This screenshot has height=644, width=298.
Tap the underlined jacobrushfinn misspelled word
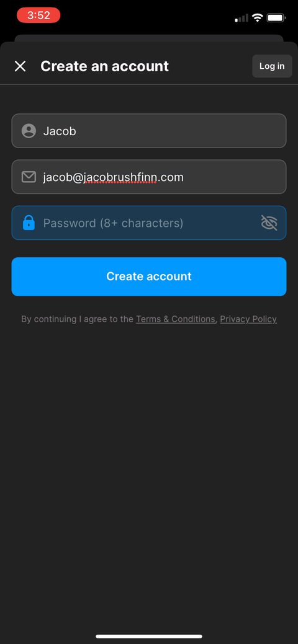pos(120,177)
